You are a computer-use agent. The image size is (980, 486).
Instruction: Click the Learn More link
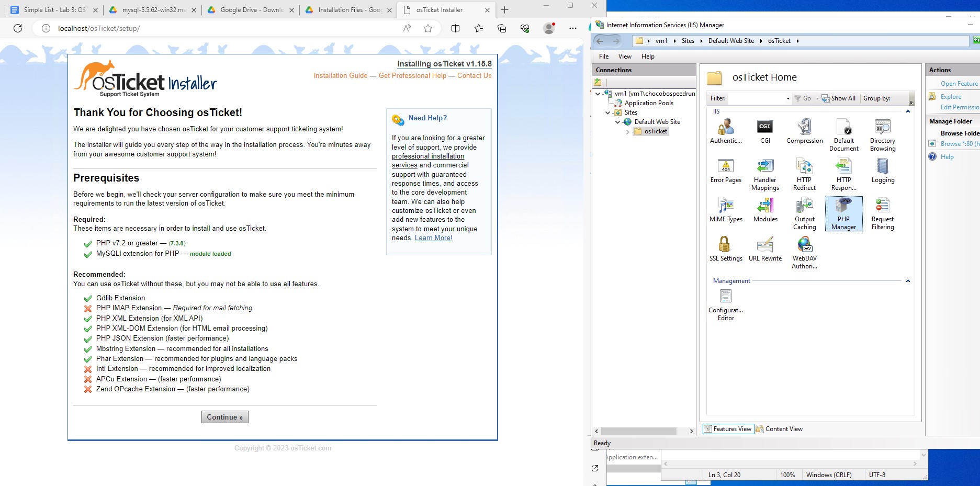click(433, 238)
